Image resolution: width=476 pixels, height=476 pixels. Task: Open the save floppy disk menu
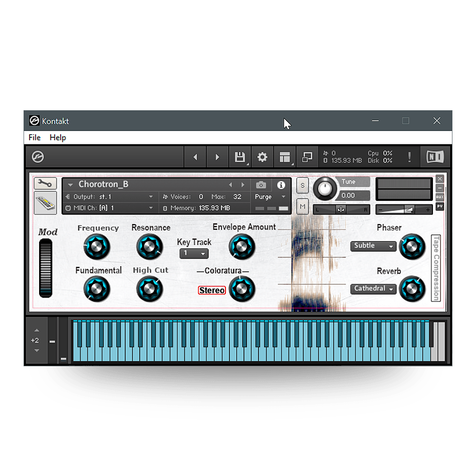coord(240,157)
